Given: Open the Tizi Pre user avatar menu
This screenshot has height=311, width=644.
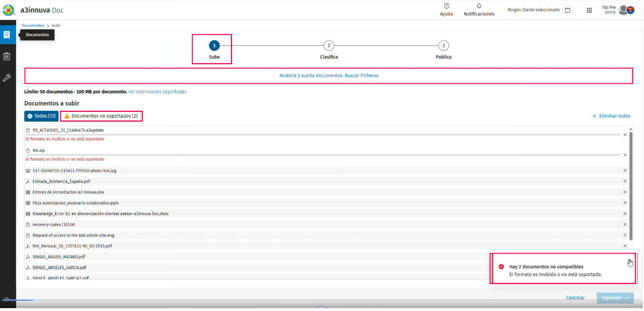Looking at the screenshot, I should click(x=624, y=10).
